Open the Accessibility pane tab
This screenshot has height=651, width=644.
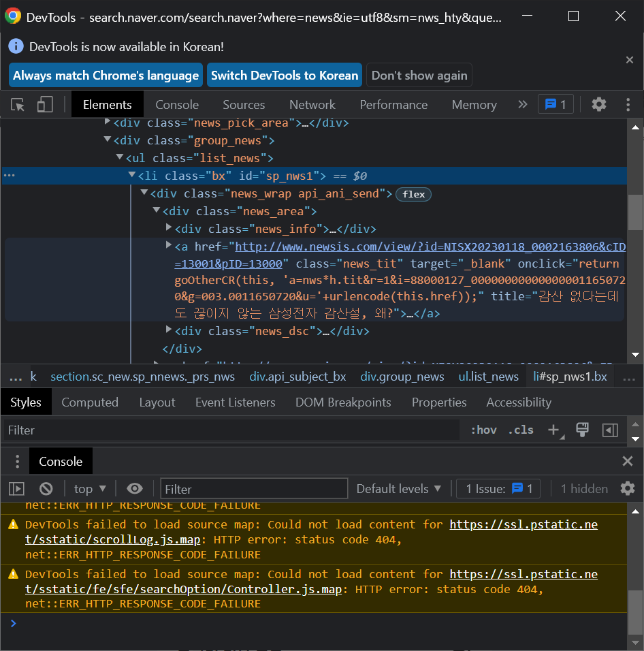coord(519,402)
